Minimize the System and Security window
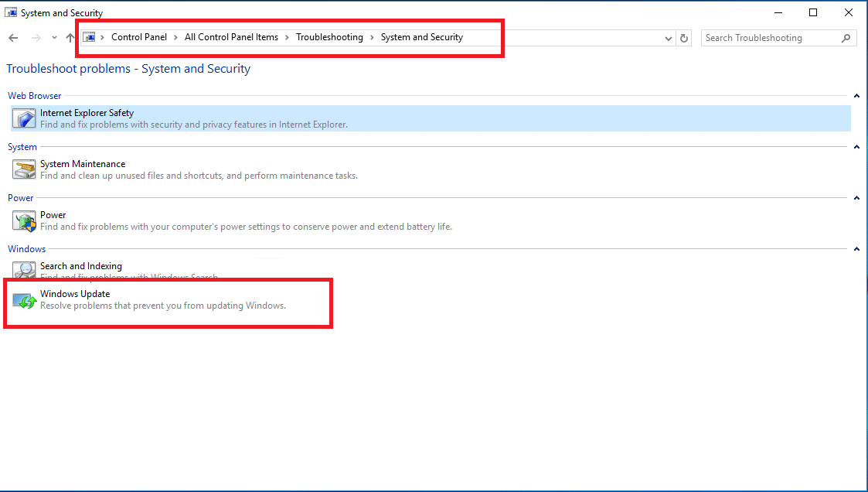 pyautogui.click(x=778, y=12)
